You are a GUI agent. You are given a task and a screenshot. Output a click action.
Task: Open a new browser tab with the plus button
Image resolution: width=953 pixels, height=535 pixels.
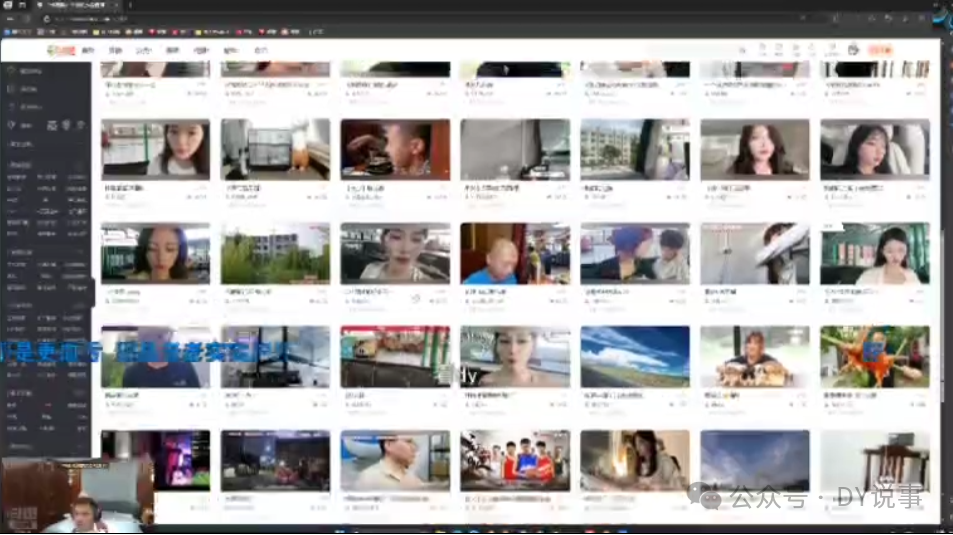pyautogui.click(x=130, y=5)
